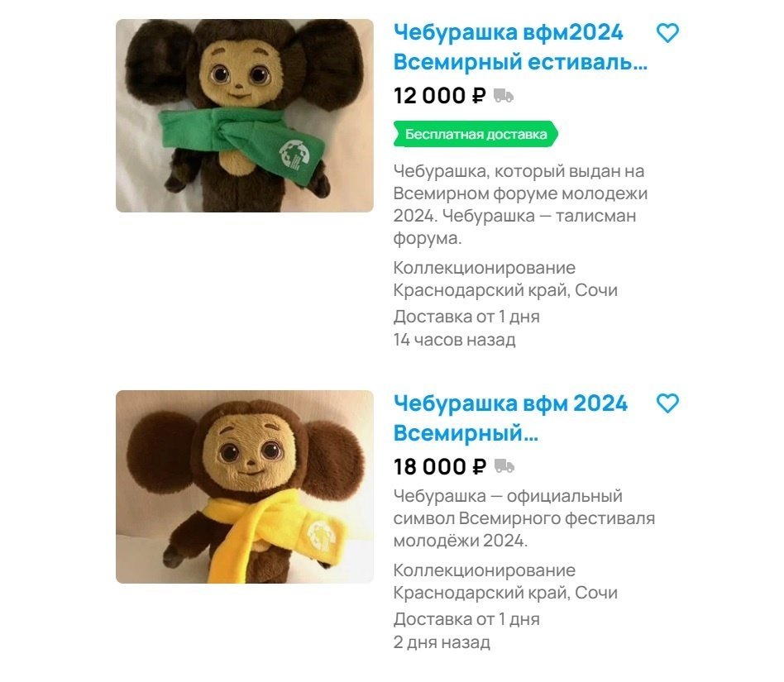
Task: Click the heart icon on the 18 000 ₽ listing
Action: pyautogui.click(x=667, y=404)
